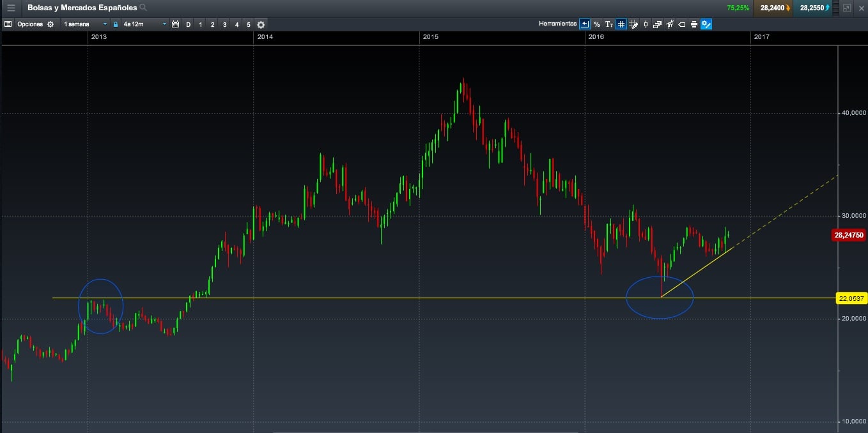Select preset 2
The height and width of the screenshot is (433, 868).
pos(212,24)
